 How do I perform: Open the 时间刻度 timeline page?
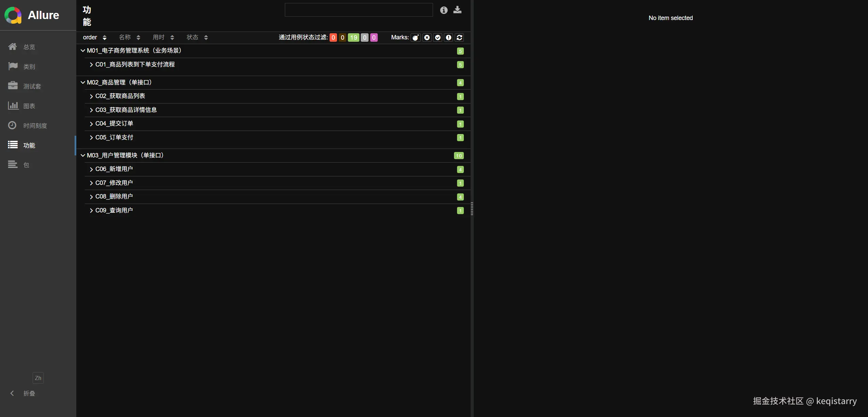point(35,126)
